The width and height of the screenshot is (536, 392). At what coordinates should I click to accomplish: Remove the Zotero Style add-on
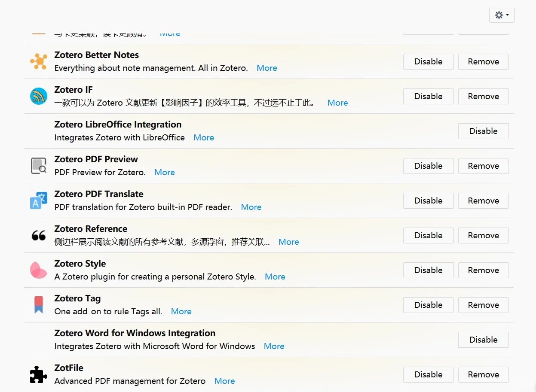point(484,270)
